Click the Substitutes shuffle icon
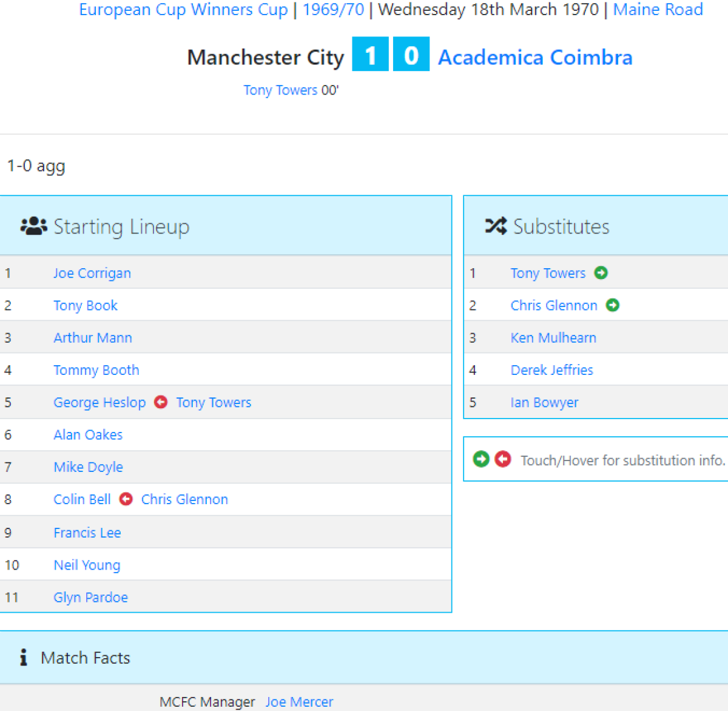This screenshot has height=711, width=728. pyautogui.click(x=496, y=226)
